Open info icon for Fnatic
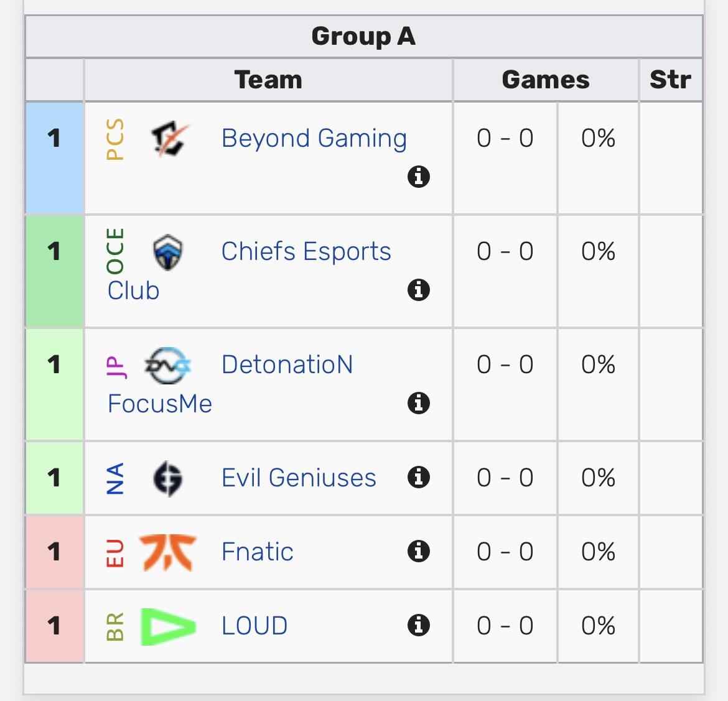Screen dimensions: 728x701 pos(418,552)
